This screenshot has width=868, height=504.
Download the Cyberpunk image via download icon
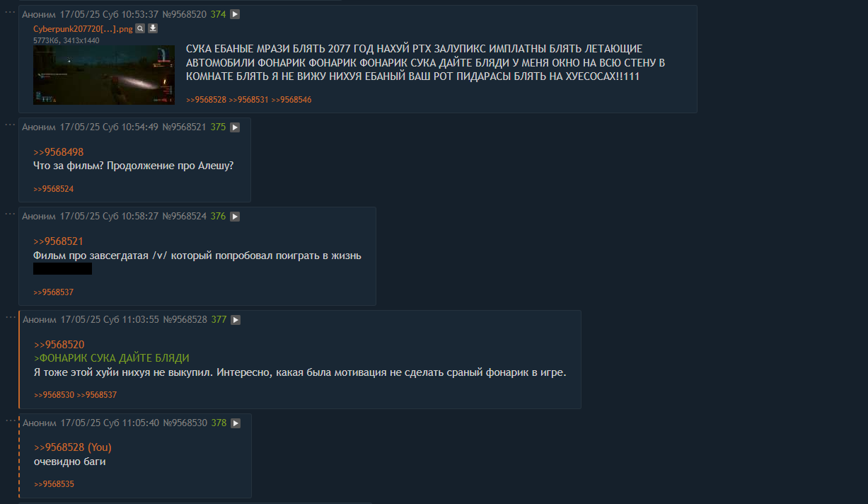(x=152, y=29)
